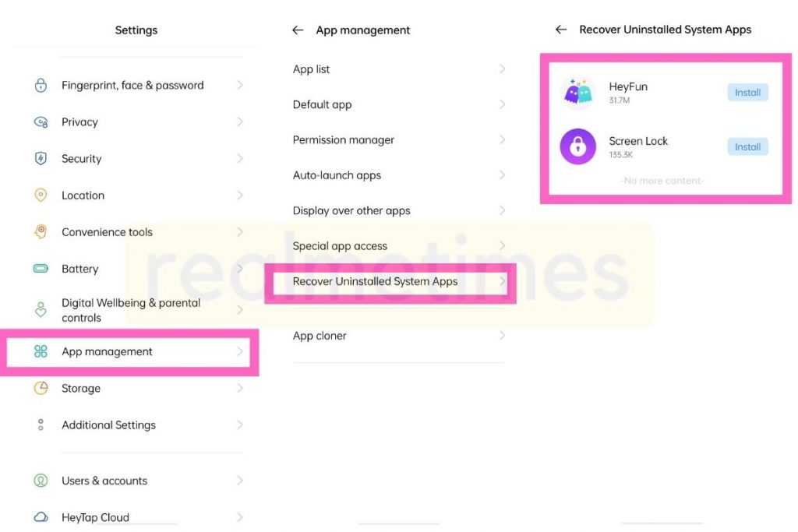Expand the chevron next to Storage
Screen dimensions: 798x532
242,388
